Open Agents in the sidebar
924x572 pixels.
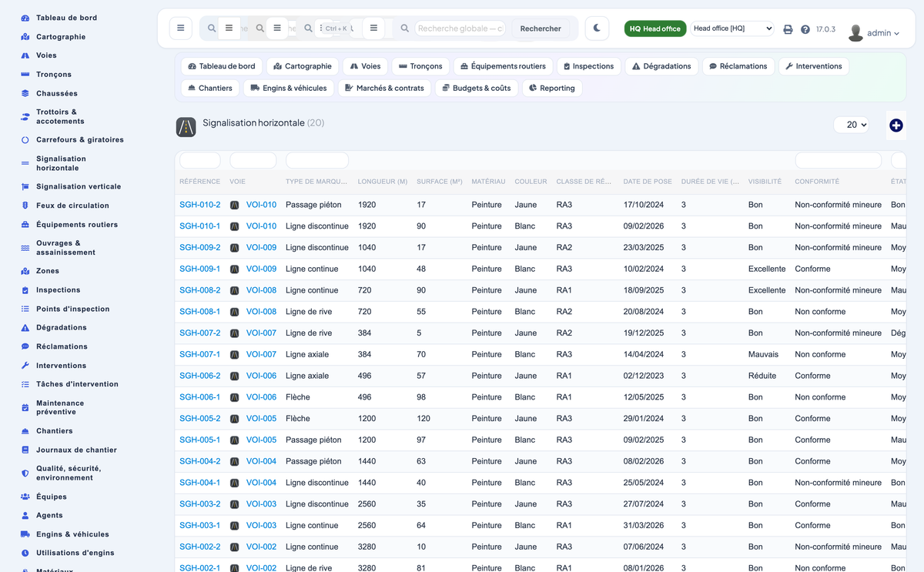[x=49, y=515]
